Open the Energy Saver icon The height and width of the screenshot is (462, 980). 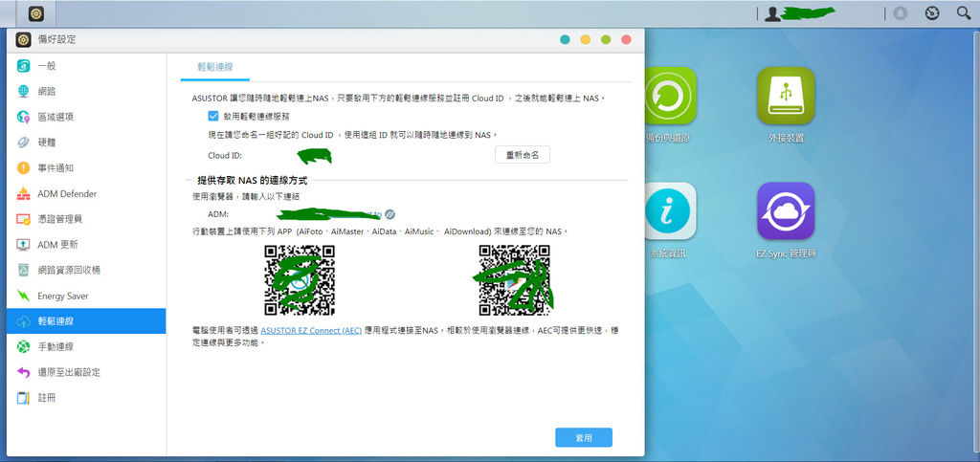pos(24,296)
